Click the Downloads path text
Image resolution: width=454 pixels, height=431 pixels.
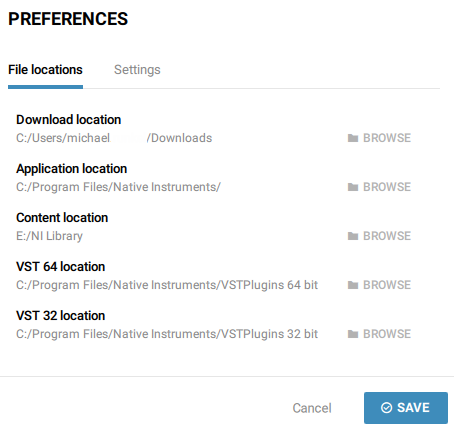coord(114,138)
